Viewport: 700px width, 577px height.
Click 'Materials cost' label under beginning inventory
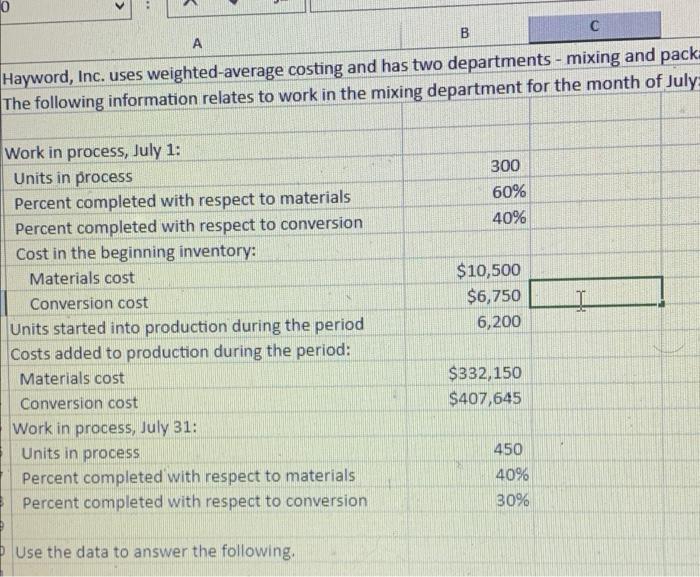coord(82,278)
